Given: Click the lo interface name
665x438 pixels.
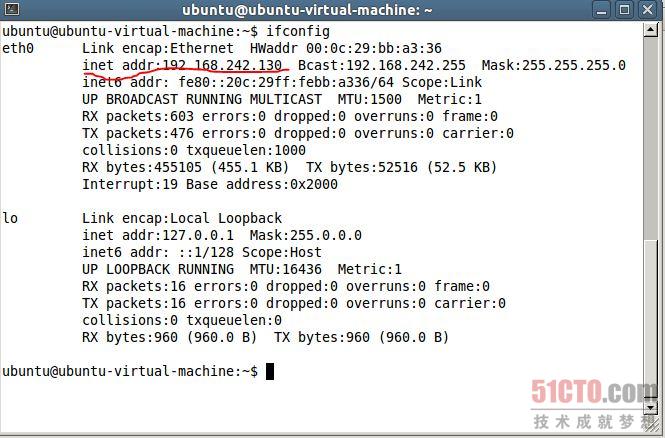Looking at the screenshot, I should 10,218.
